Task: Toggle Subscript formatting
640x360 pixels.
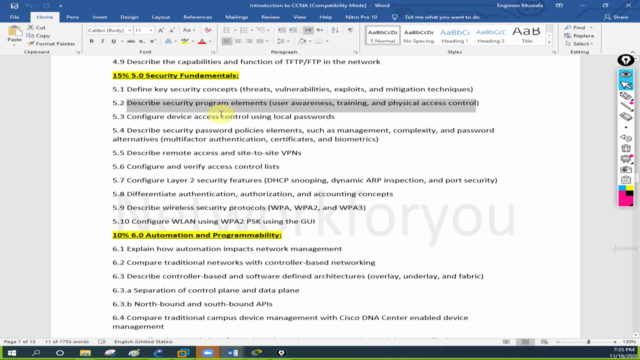Action: click(x=142, y=41)
